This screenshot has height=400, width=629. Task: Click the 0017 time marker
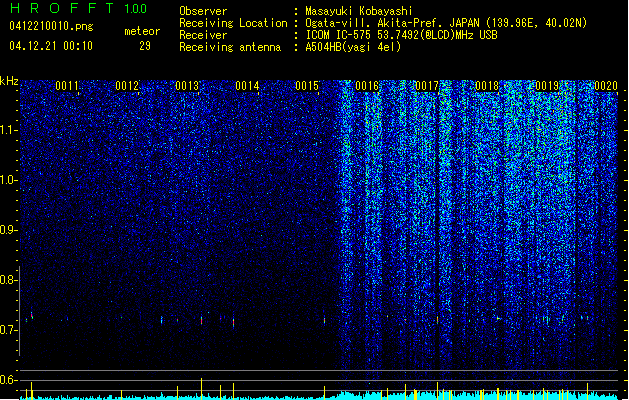427,86
